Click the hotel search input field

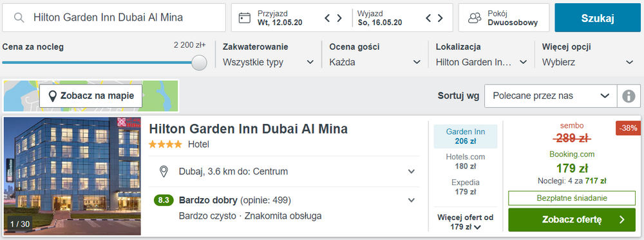(x=114, y=17)
